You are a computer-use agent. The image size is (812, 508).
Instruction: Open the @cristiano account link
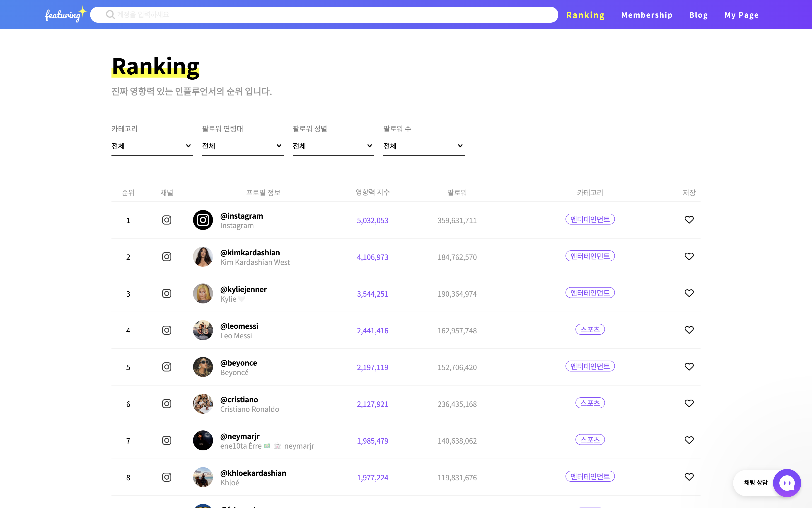239,400
